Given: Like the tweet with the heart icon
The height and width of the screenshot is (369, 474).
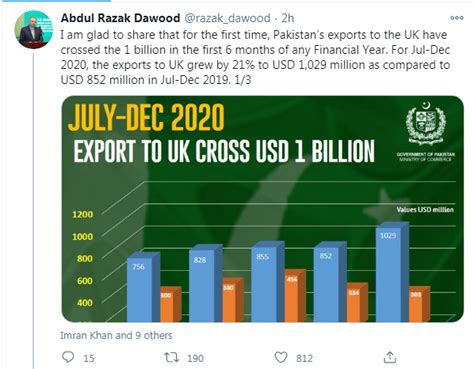Looking at the screenshot, I should [281, 357].
